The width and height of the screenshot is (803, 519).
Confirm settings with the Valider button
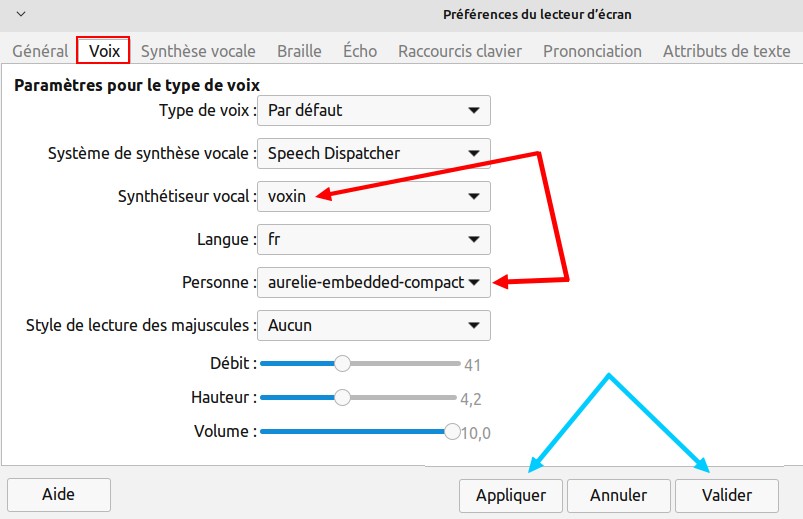tap(727, 495)
